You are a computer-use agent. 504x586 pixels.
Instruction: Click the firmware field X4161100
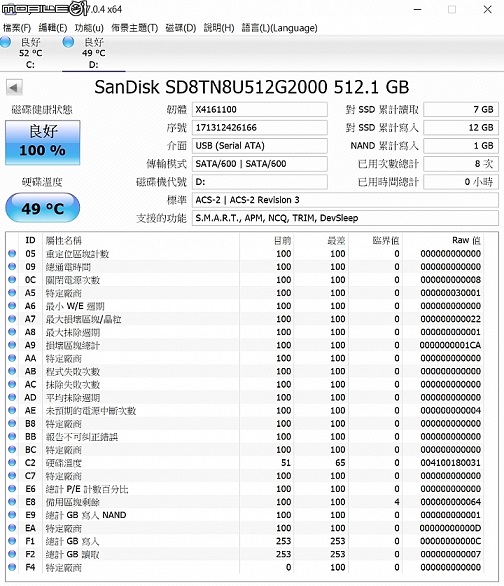pos(260,110)
